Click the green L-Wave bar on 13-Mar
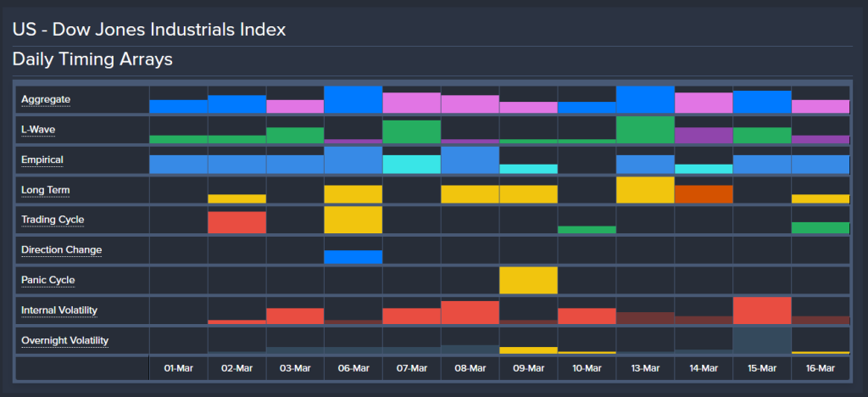 point(645,130)
